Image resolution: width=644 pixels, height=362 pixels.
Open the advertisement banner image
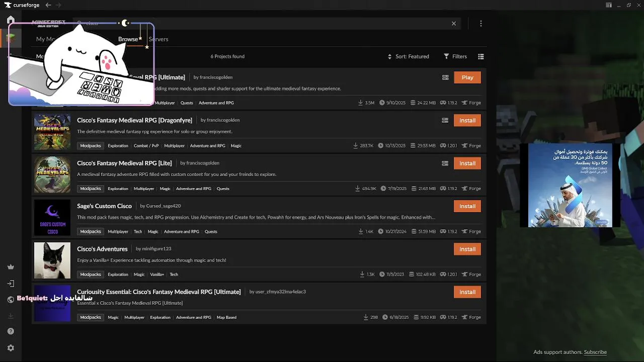(570, 186)
